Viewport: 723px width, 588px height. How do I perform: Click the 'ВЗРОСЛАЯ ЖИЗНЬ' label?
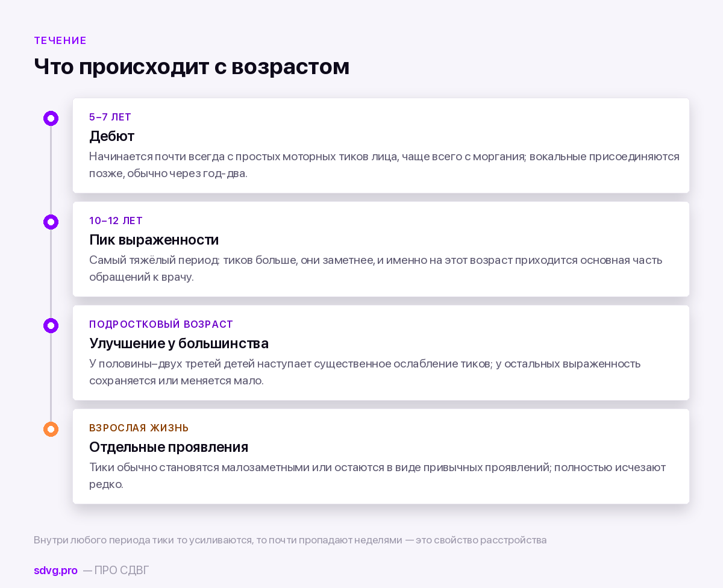pos(139,428)
